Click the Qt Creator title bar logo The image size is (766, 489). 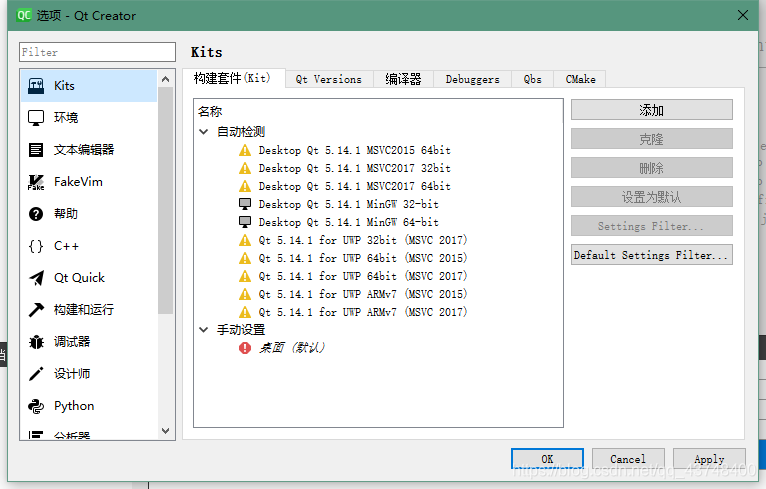point(24,15)
